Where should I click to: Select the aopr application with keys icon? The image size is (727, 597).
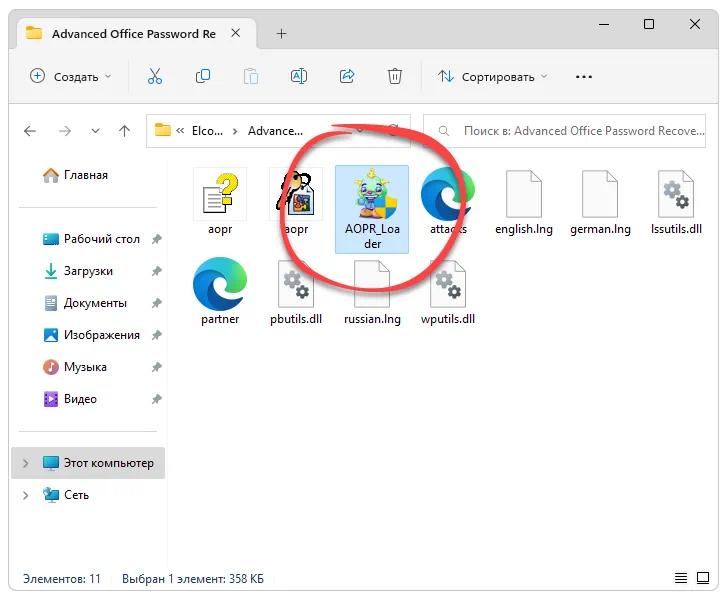pyautogui.click(x=296, y=202)
